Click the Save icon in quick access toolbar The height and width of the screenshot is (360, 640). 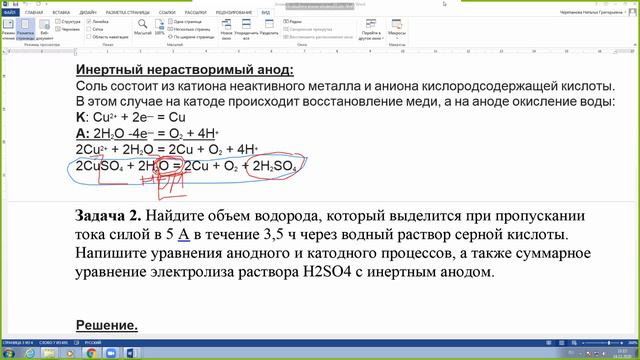coord(15,4)
